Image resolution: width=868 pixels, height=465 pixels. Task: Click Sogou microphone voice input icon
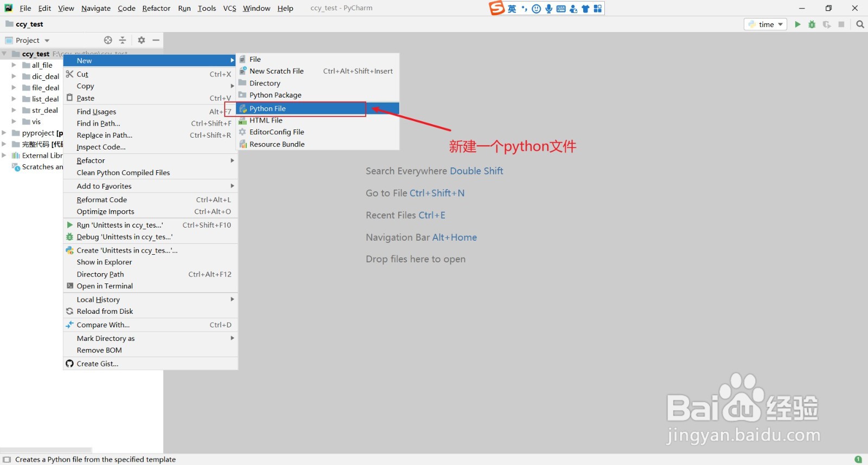(x=549, y=9)
